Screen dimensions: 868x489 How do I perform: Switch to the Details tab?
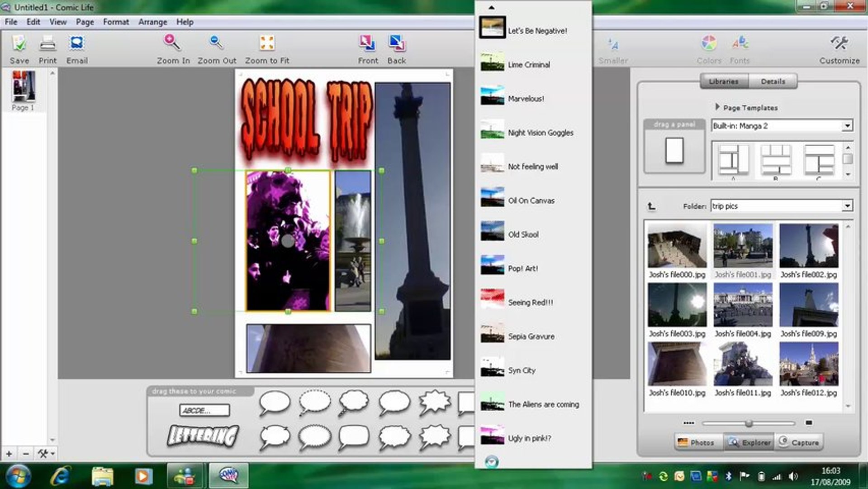(773, 81)
